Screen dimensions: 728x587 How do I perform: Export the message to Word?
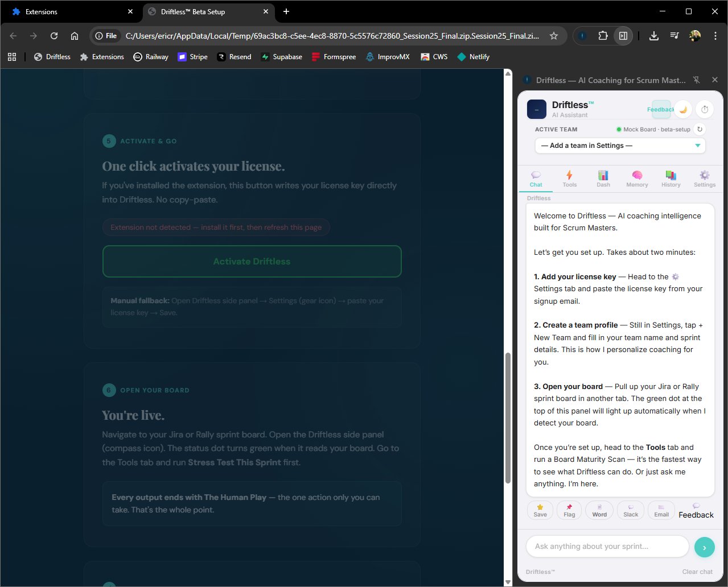click(x=599, y=510)
